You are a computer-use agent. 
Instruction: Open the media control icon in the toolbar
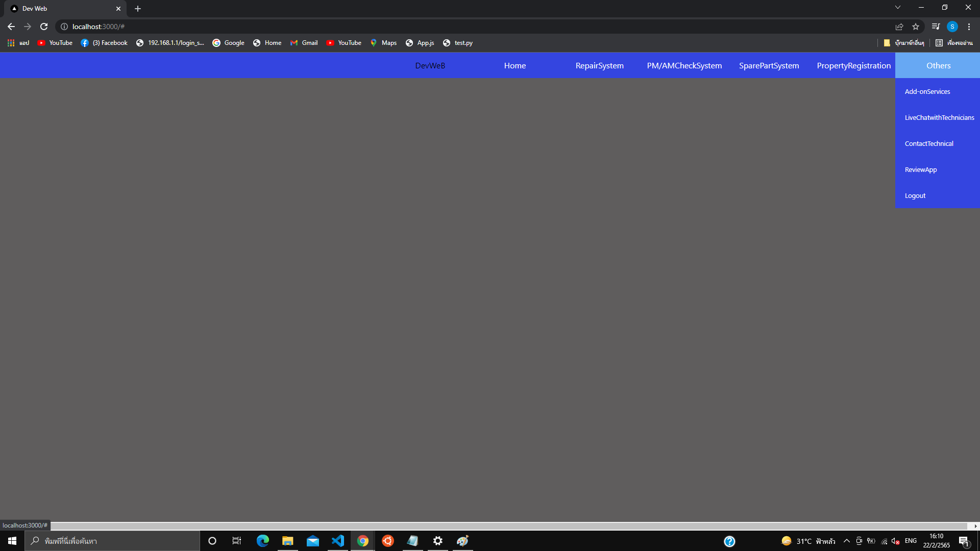tap(936, 27)
